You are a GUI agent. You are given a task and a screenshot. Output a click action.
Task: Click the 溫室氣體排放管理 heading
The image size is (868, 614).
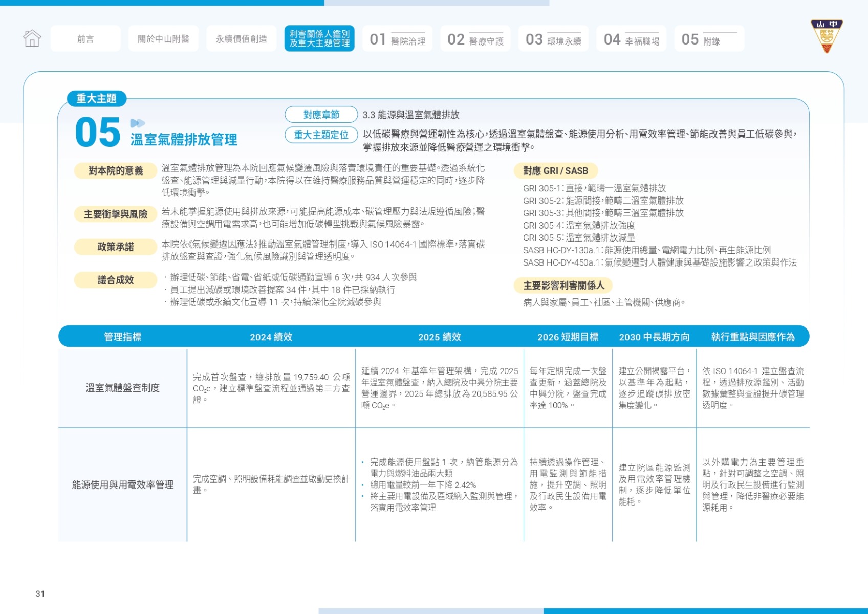(184, 140)
